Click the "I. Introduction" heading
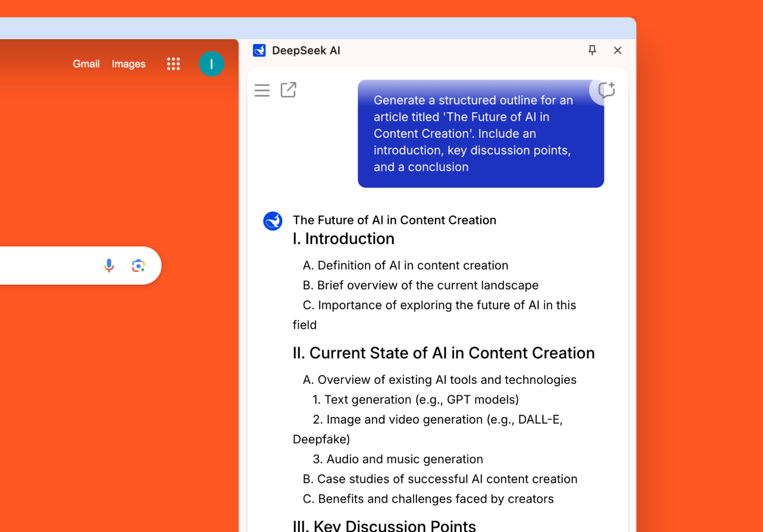Screen dimensions: 763x532 click(343, 239)
